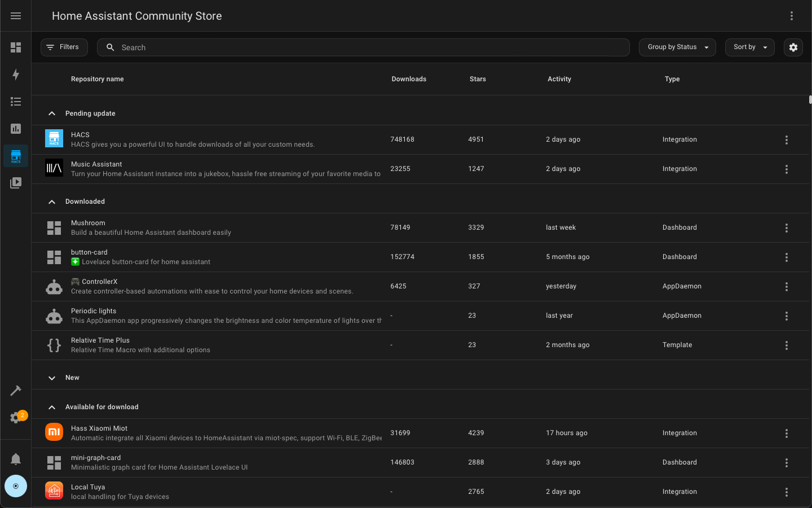Open the Group by Status dropdown
This screenshot has height=508, width=812.
(677, 47)
